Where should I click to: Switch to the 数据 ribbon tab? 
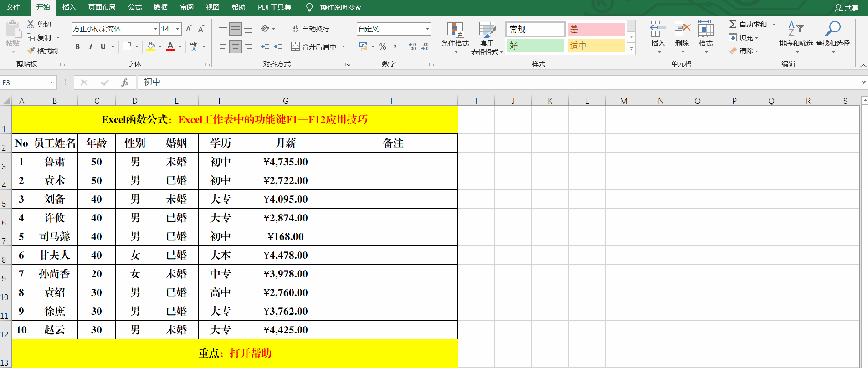[161, 7]
